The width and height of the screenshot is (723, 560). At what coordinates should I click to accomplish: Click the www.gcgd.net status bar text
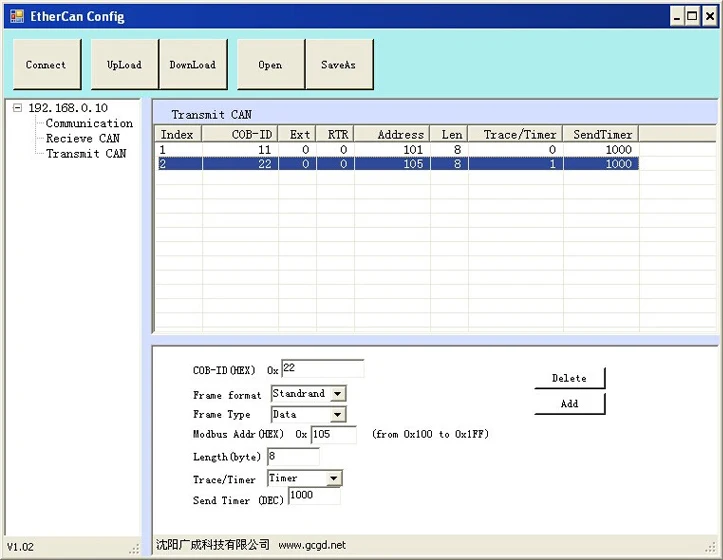pos(312,545)
